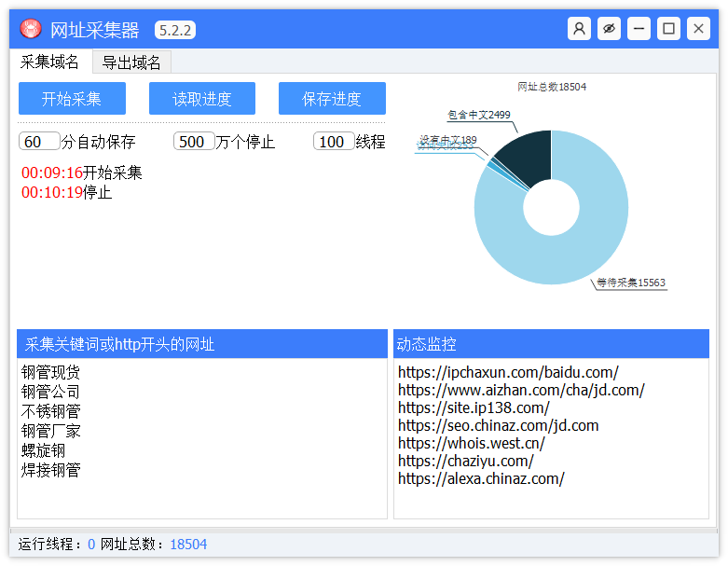Select the 采集域名 tab
The height and width of the screenshot is (566, 728).
(x=50, y=62)
